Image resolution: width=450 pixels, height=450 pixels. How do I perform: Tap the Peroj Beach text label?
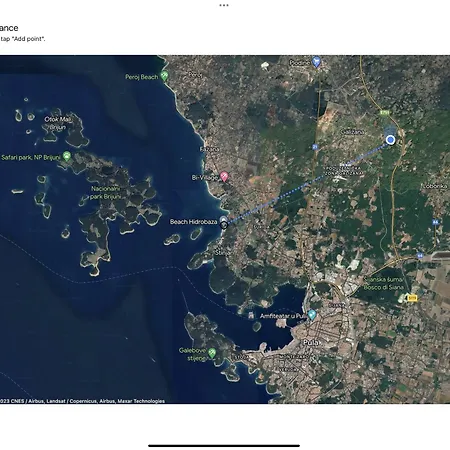click(x=142, y=77)
